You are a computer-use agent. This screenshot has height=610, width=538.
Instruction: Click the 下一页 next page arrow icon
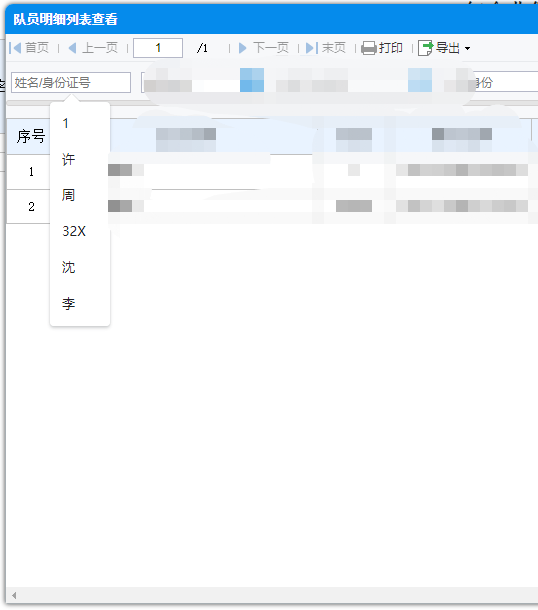[x=243, y=48]
